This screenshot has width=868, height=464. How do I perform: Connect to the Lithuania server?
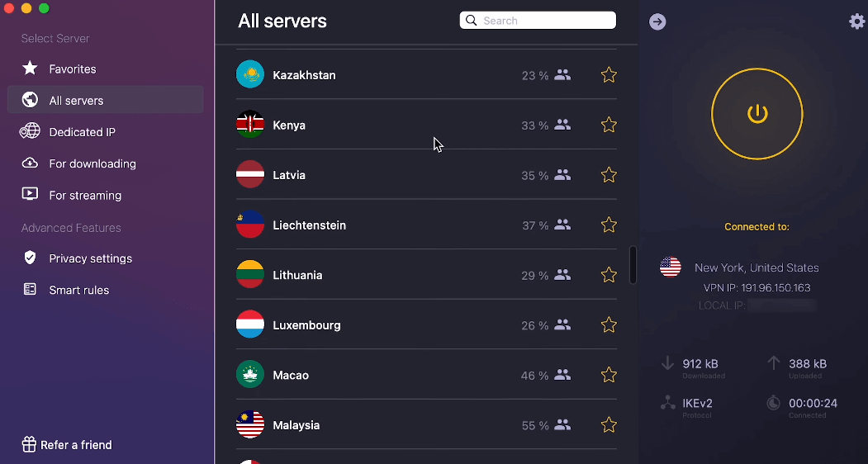click(x=297, y=276)
